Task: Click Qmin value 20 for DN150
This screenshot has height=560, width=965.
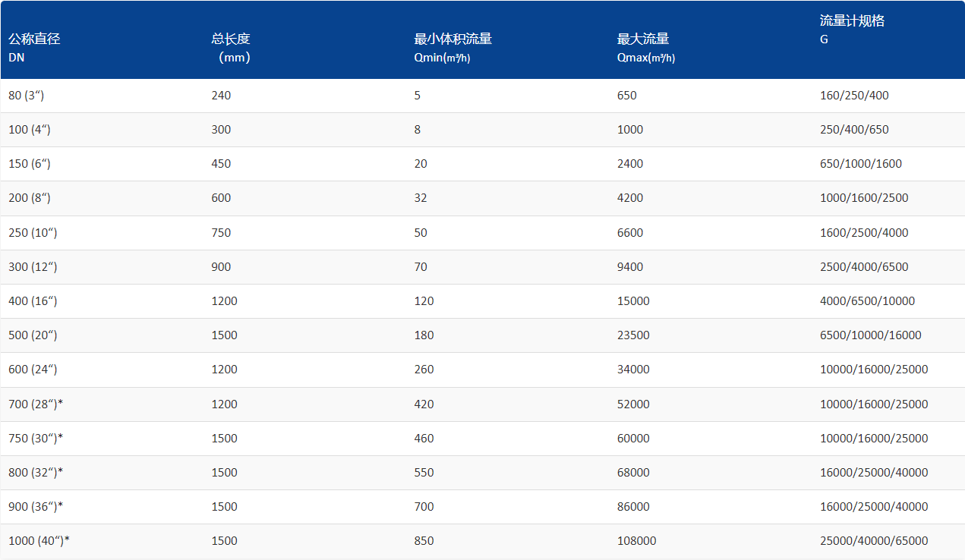Action: tap(421, 164)
